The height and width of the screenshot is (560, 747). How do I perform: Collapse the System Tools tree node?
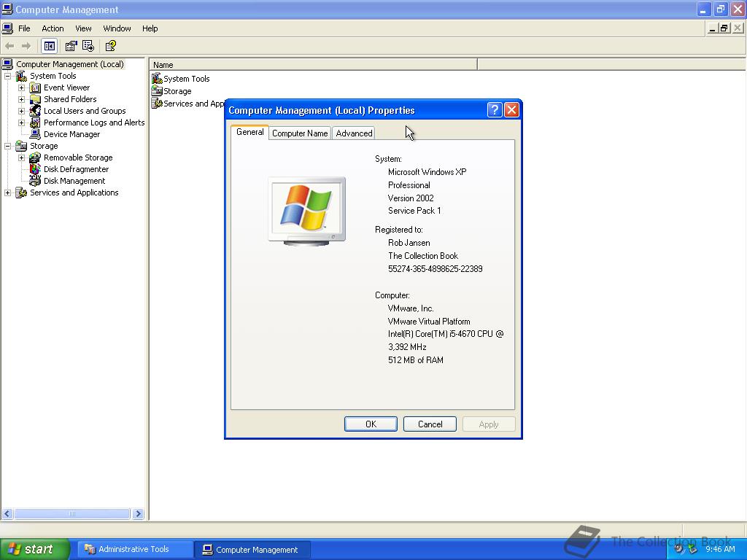point(7,76)
